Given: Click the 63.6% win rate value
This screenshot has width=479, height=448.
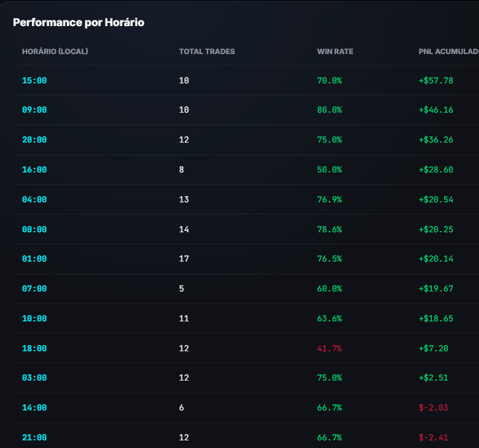Looking at the screenshot, I should pos(330,319).
